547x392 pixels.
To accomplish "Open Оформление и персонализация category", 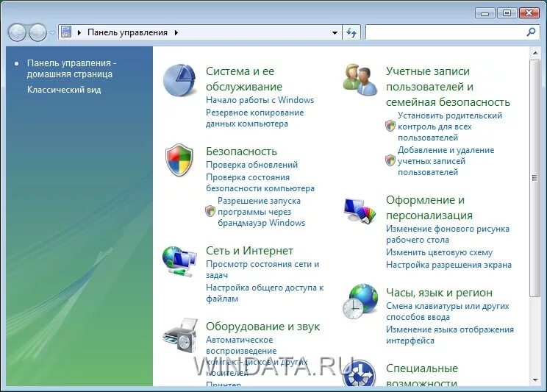I will 429,207.
